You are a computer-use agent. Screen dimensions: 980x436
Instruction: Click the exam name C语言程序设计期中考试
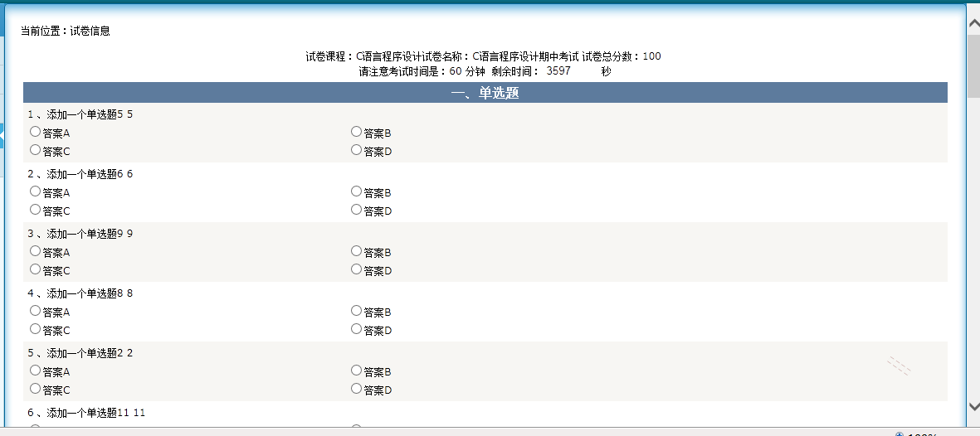point(525,56)
